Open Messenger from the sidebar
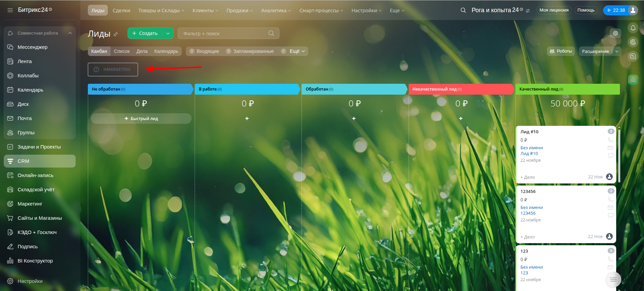Image resolution: width=644 pixels, height=291 pixels. click(33, 47)
